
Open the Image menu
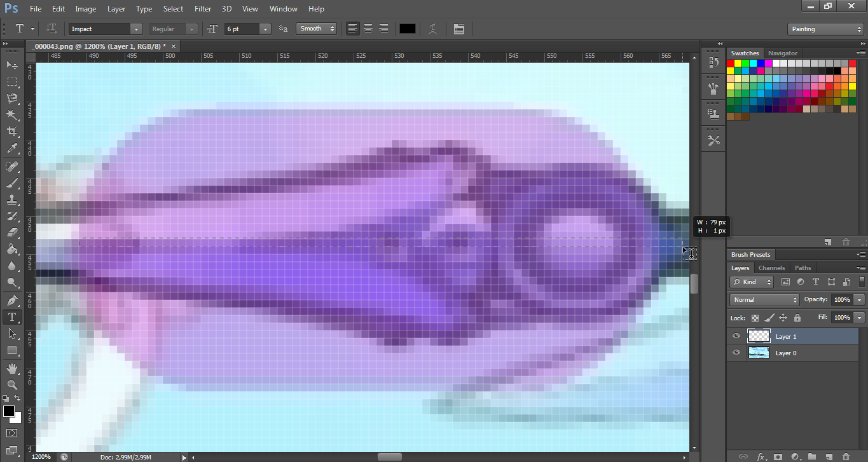pos(86,9)
